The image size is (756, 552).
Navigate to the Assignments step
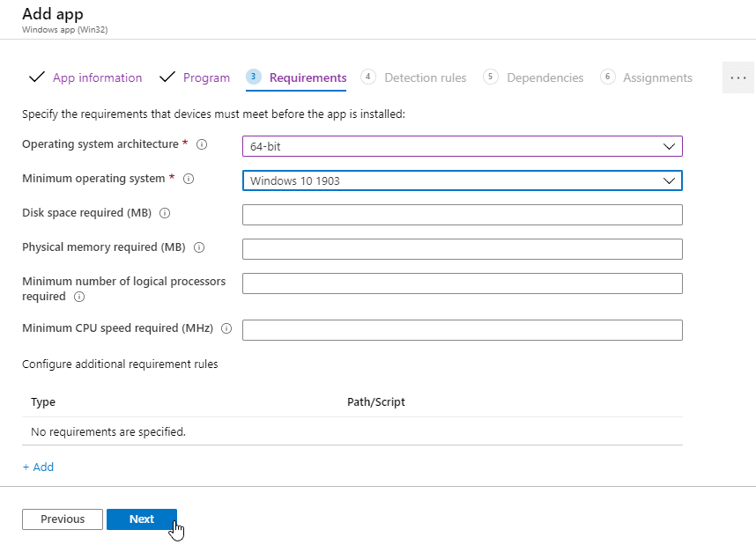coord(657,77)
